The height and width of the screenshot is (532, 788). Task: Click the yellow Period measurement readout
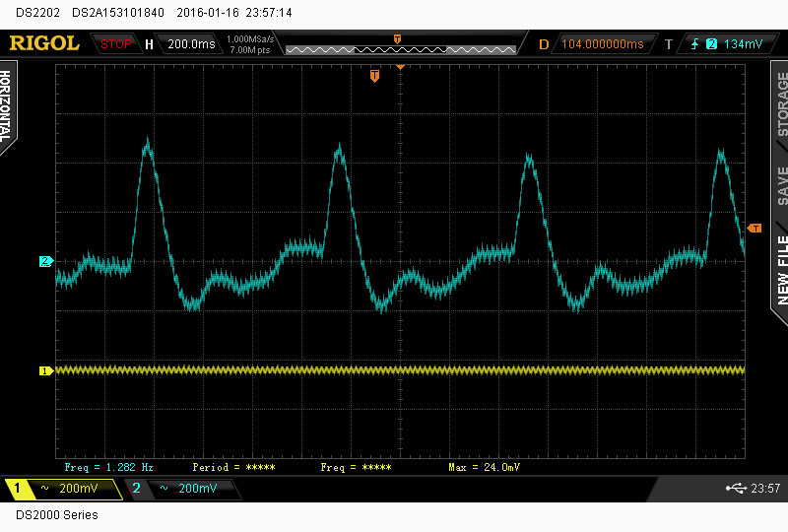(x=233, y=467)
